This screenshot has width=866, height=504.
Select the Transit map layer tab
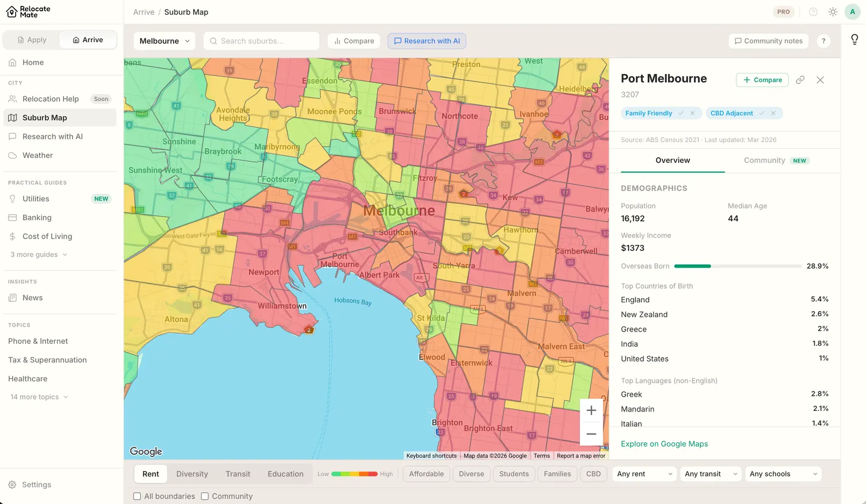click(x=238, y=474)
